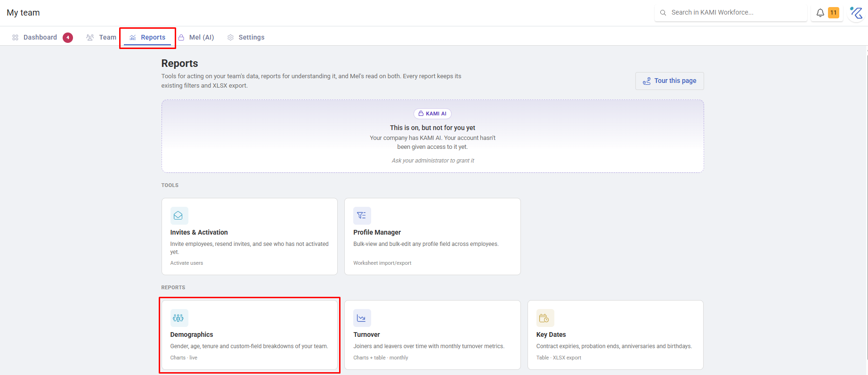Click the 'REPORTS' section label
This screenshot has width=868, height=375.
(x=173, y=288)
